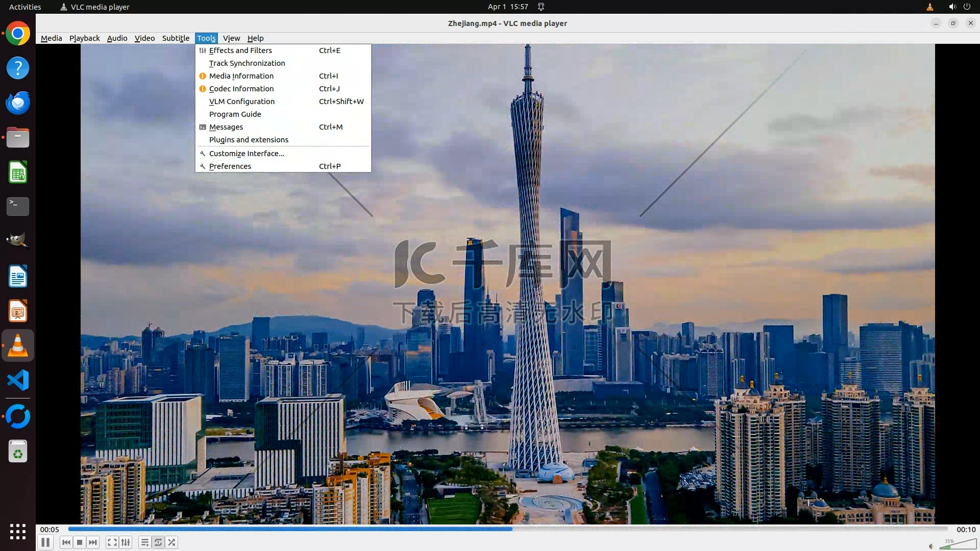Toggle random shuffle playback

click(172, 542)
